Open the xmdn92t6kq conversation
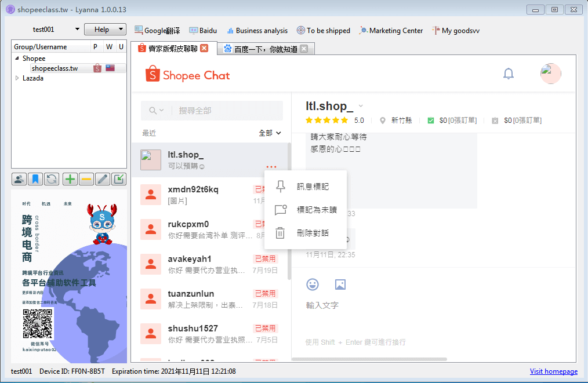 pos(209,195)
